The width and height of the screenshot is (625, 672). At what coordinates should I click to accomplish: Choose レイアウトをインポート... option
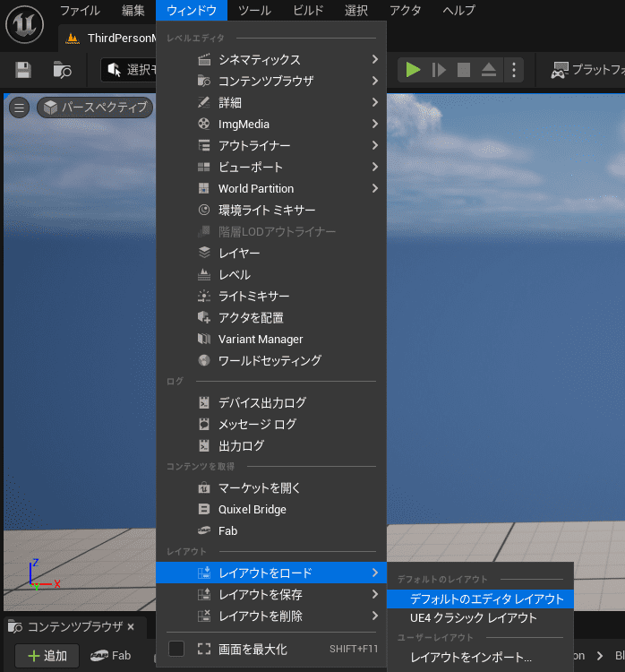480,657
